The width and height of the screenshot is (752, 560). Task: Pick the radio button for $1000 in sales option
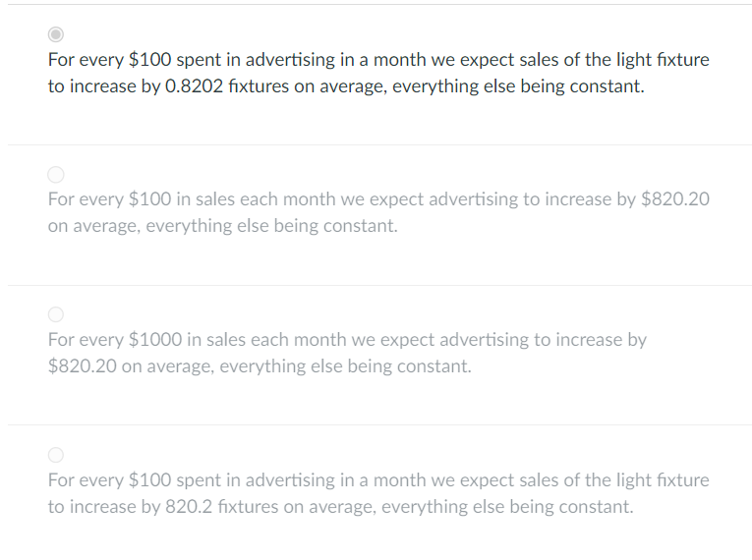(x=56, y=314)
